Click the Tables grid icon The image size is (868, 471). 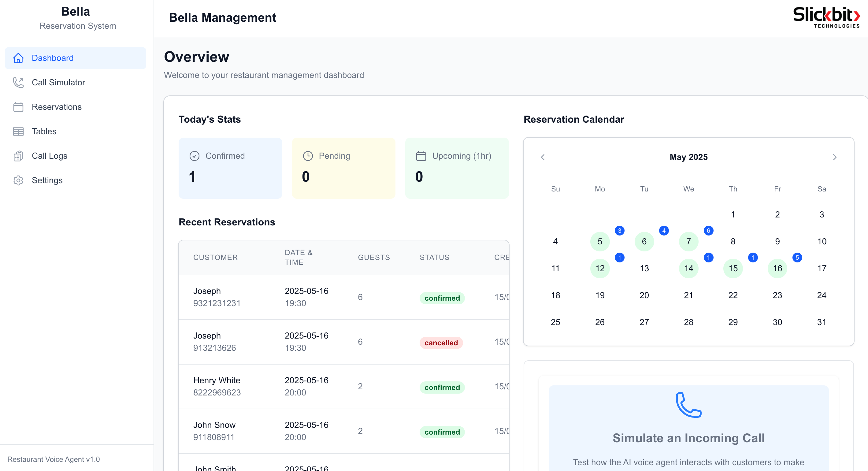(18, 132)
